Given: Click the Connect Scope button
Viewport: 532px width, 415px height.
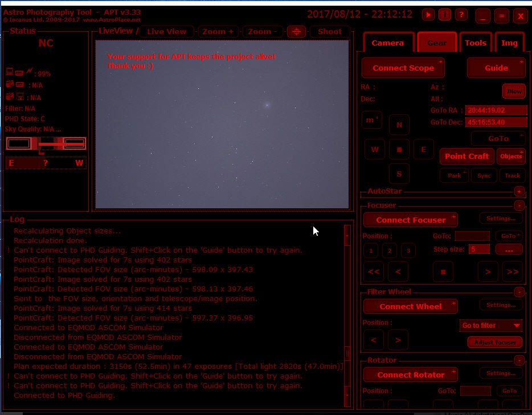Looking at the screenshot, I should (403, 68).
